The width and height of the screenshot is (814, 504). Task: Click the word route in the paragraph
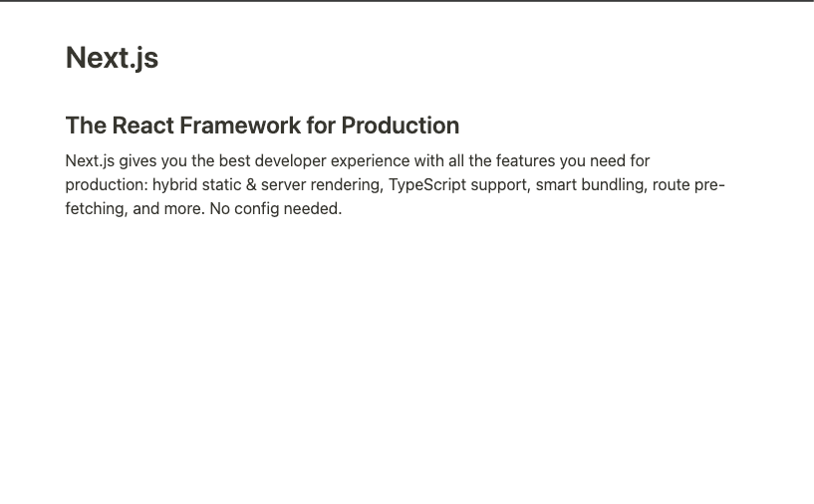coord(672,185)
